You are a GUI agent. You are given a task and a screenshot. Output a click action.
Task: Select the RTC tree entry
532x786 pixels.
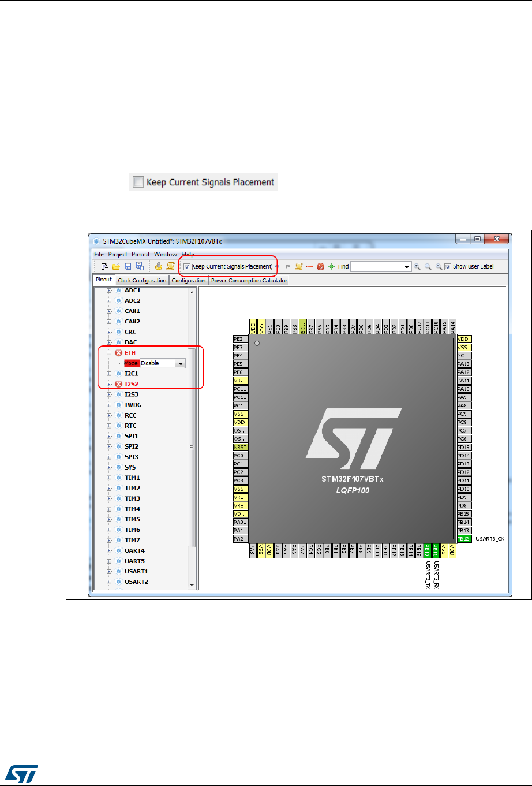click(130, 426)
